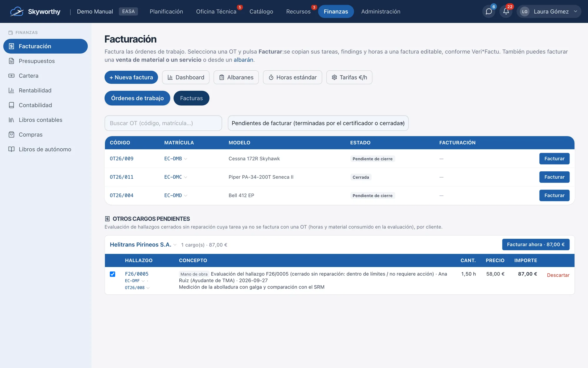Expand the OT26/008 chevron under F26/0005
Viewport: 588px width, 368px height.
point(148,288)
